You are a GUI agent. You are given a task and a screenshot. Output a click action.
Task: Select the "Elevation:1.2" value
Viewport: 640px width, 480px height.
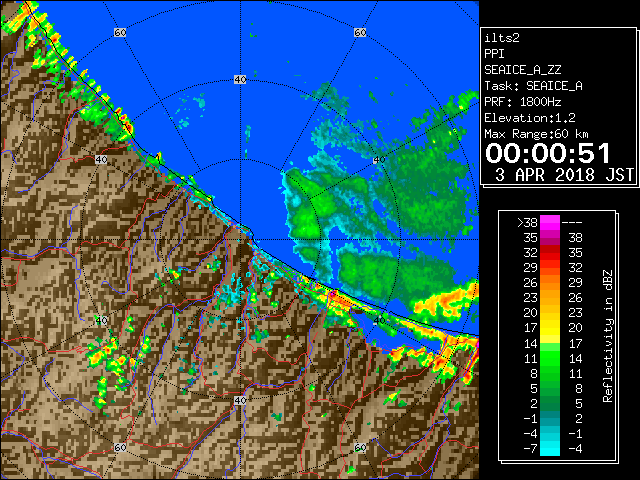pos(530,118)
